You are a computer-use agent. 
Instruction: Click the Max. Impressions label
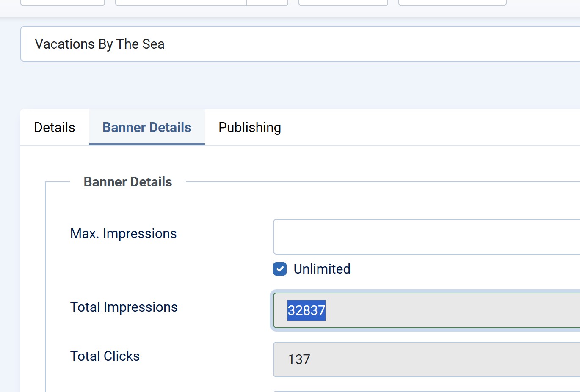[123, 233]
